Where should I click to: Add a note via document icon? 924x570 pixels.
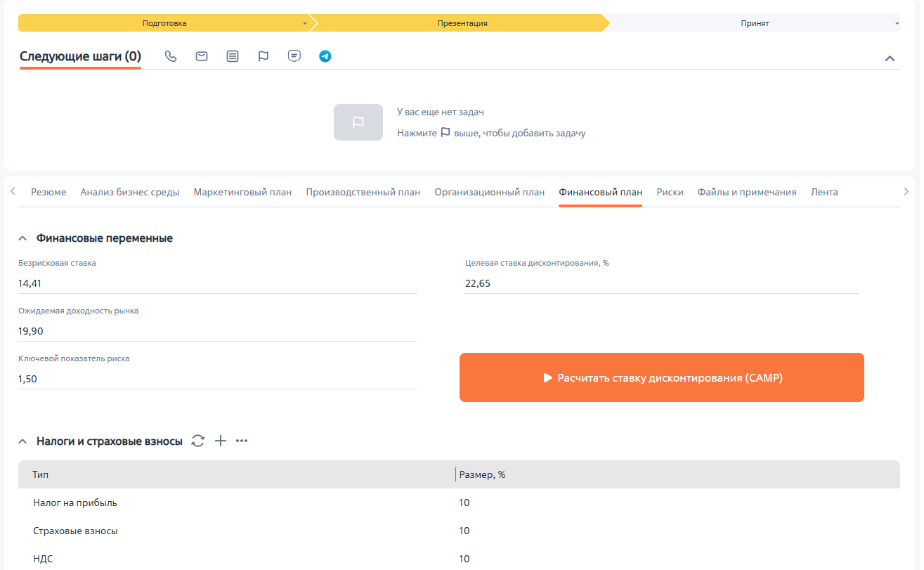click(233, 56)
